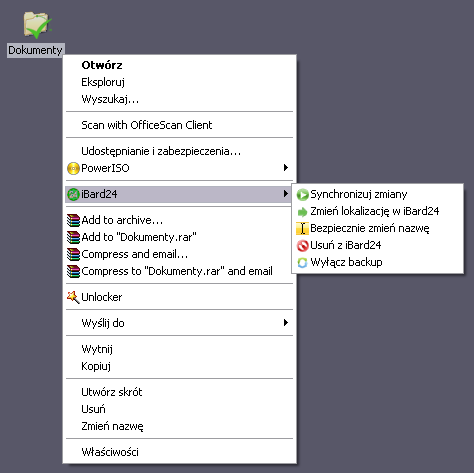
Task: Expand the PowerISO submenu arrow
Action: pos(286,168)
